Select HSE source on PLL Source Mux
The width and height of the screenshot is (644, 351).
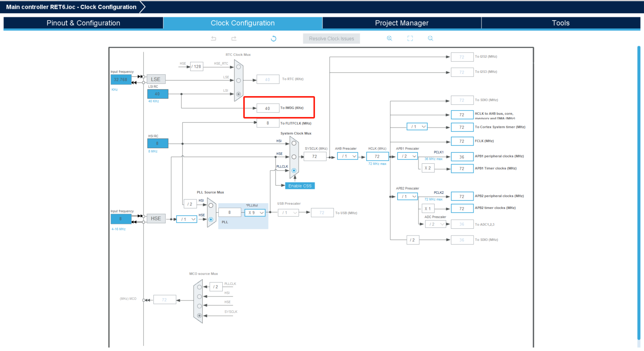(211, 220)
